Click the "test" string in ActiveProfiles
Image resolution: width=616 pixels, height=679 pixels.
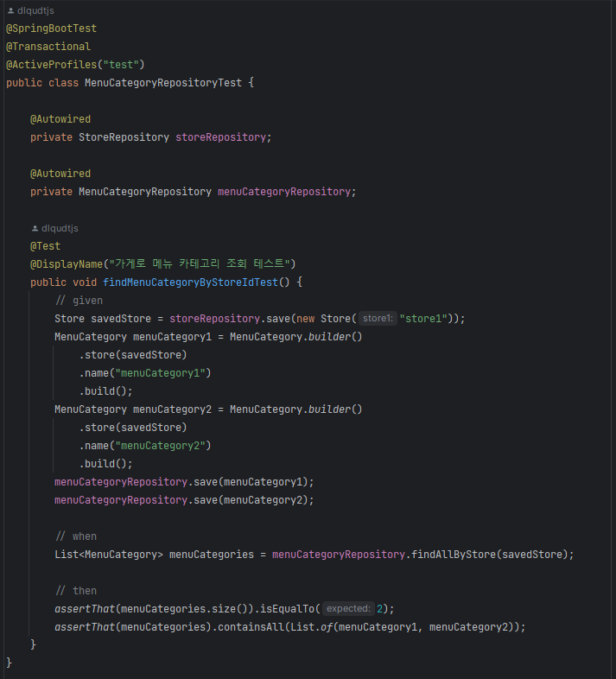(x=121, y=65)
